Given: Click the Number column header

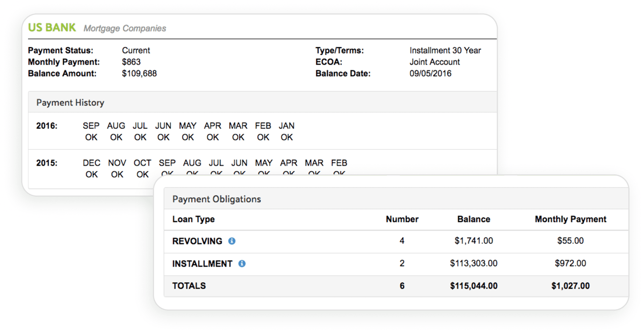Looking at the screenshot, I should tap(402, 219).
